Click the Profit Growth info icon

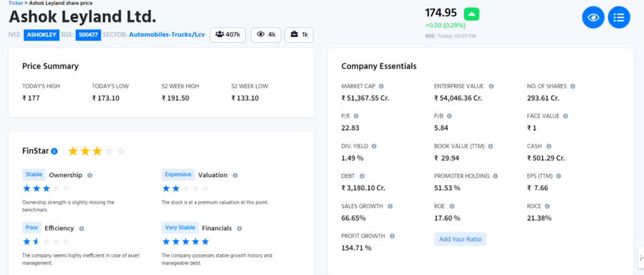(392, 236)
